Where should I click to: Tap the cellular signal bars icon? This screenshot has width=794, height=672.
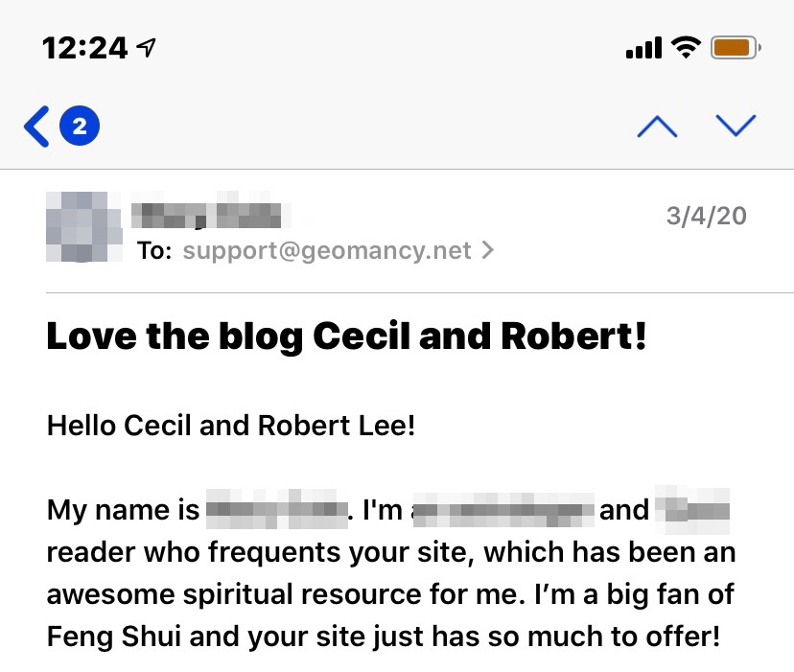click(x=643, y=47)
